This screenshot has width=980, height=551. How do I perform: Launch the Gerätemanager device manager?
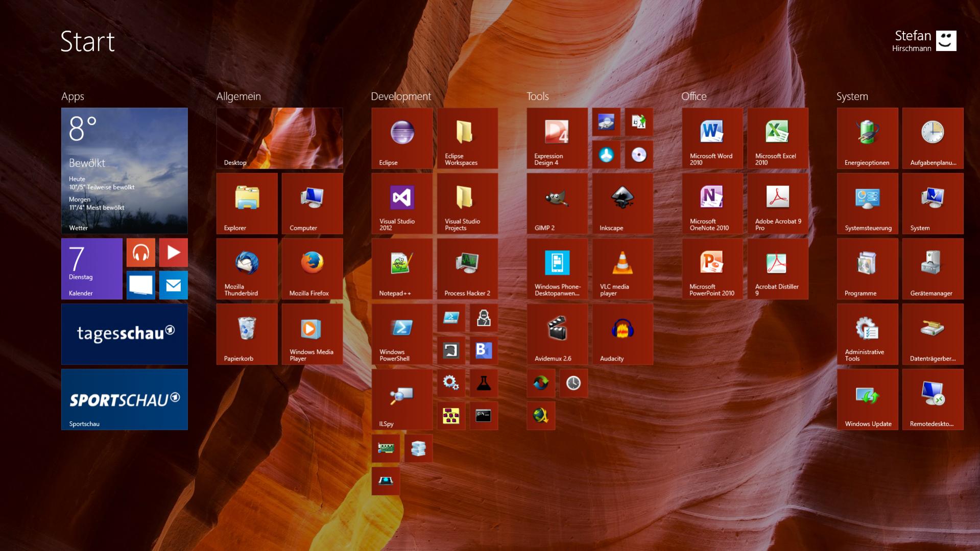coord(933,269)
